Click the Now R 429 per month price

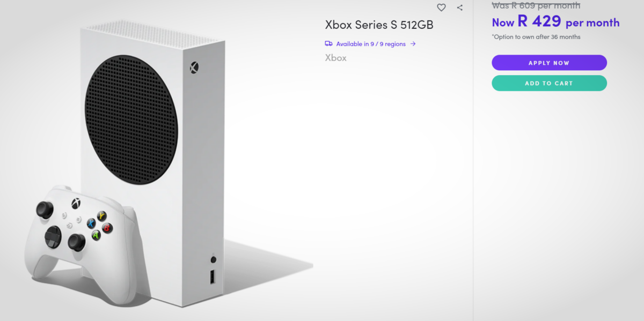[555, 22]
